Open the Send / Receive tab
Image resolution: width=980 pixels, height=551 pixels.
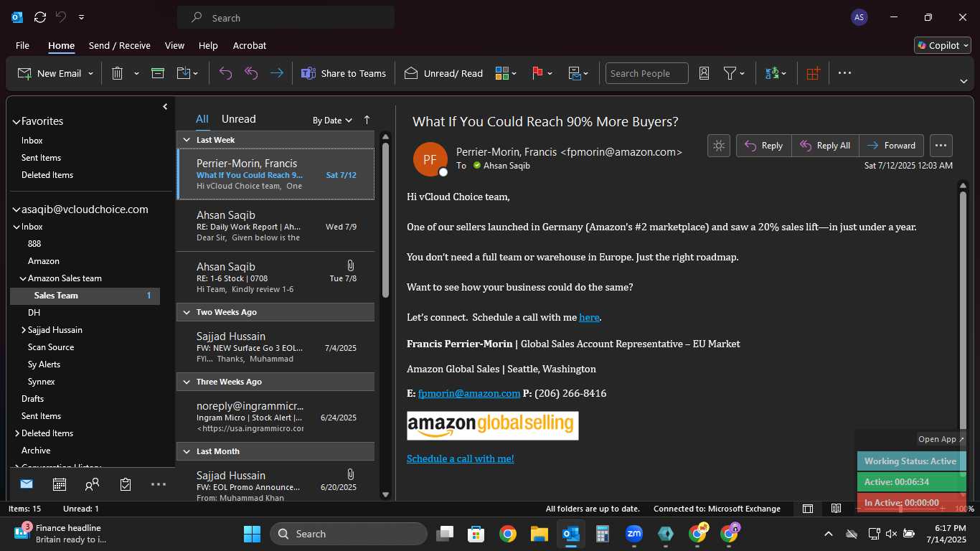click(120, 45)
